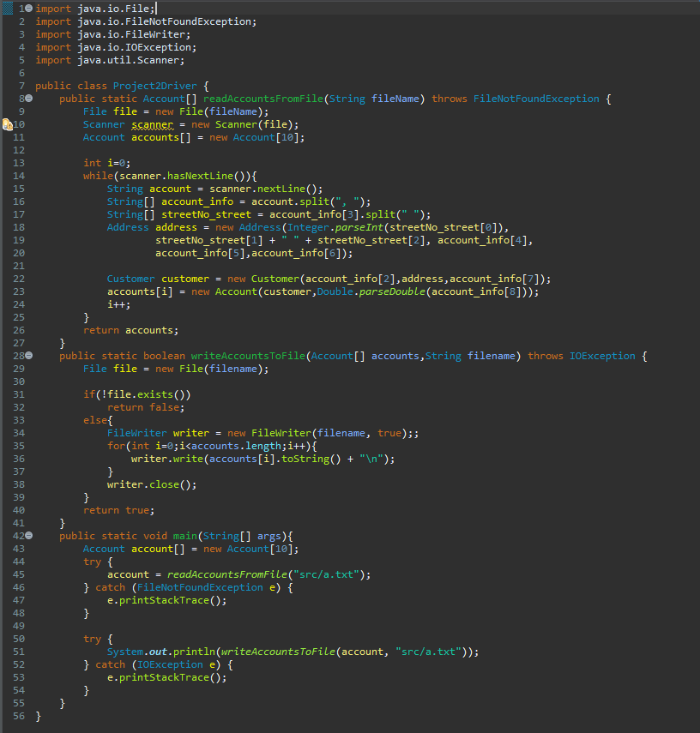The image size is (700, 733).
Task: Click 'FileNotFoundException' in the line 46 catch
Action: click(x=200, y=587)
